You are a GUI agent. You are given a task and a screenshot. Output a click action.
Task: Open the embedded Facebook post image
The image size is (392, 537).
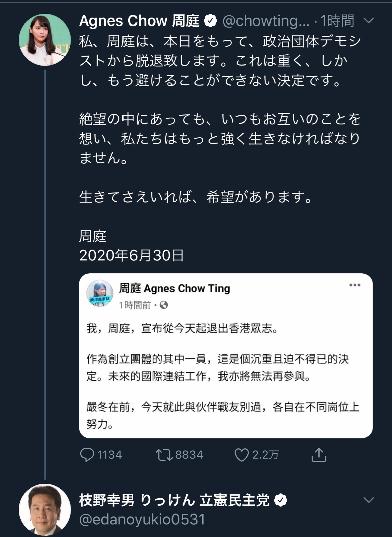point(226,356)
